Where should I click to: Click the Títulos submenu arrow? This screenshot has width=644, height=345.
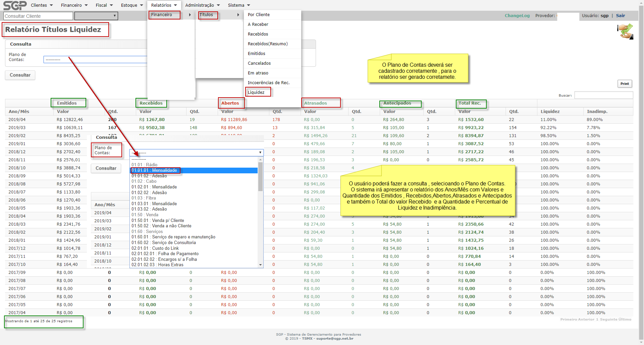pyautogui.click(x=238, y=15)
